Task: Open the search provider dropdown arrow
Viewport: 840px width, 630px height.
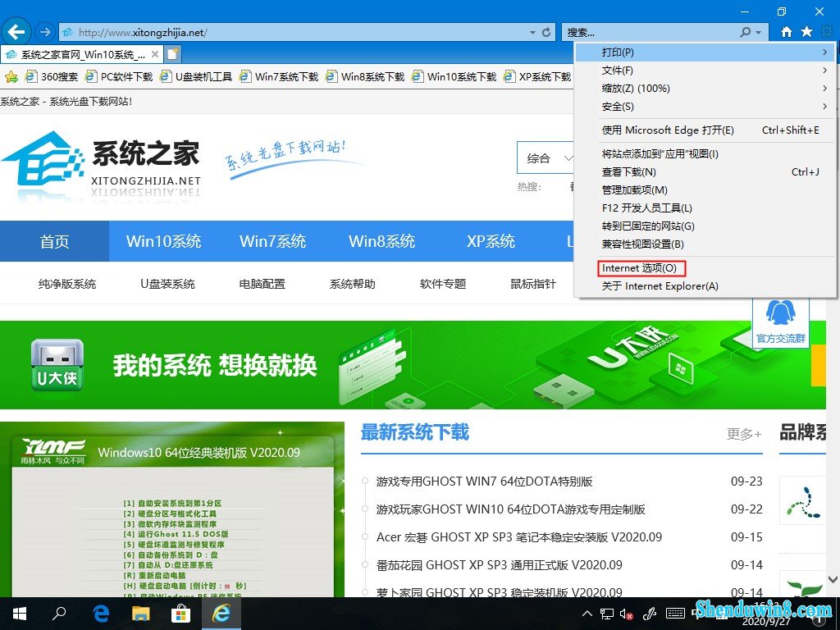Action: click(759, 32)
